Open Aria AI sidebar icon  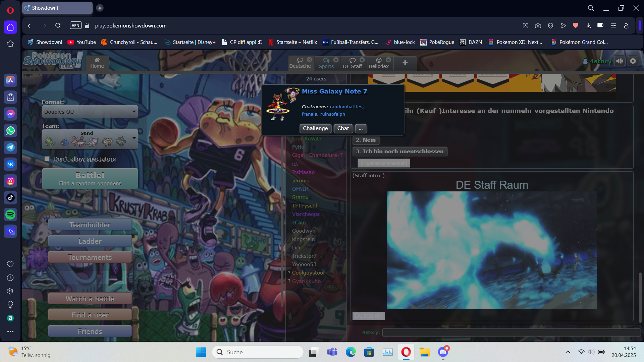point(10,80)
